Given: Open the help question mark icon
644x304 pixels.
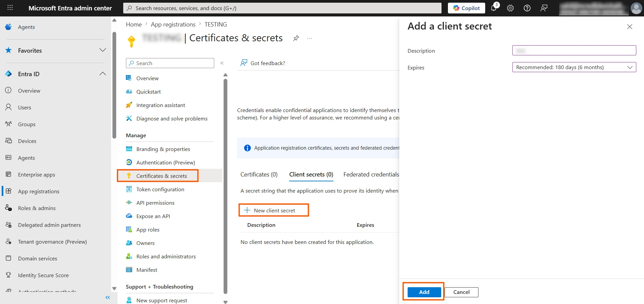Looking at the screenshot, I should pyautogui.click(x=527, y=8).
